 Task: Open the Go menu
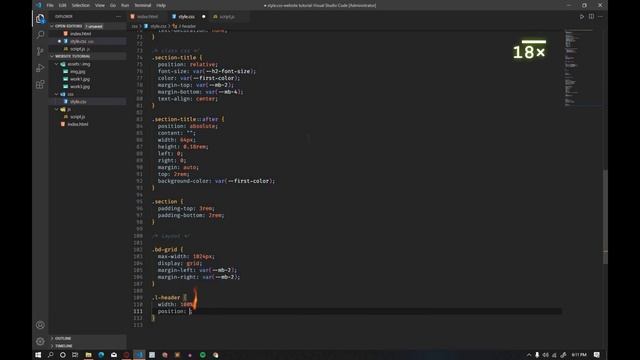coord(113,5)
